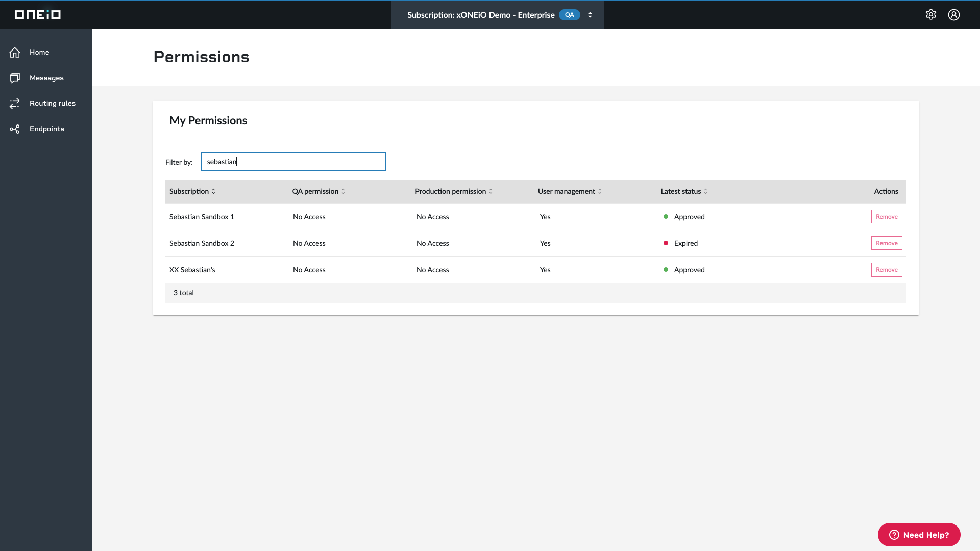Remove Sebastian Sandbox 1 permission

(887, 217)
